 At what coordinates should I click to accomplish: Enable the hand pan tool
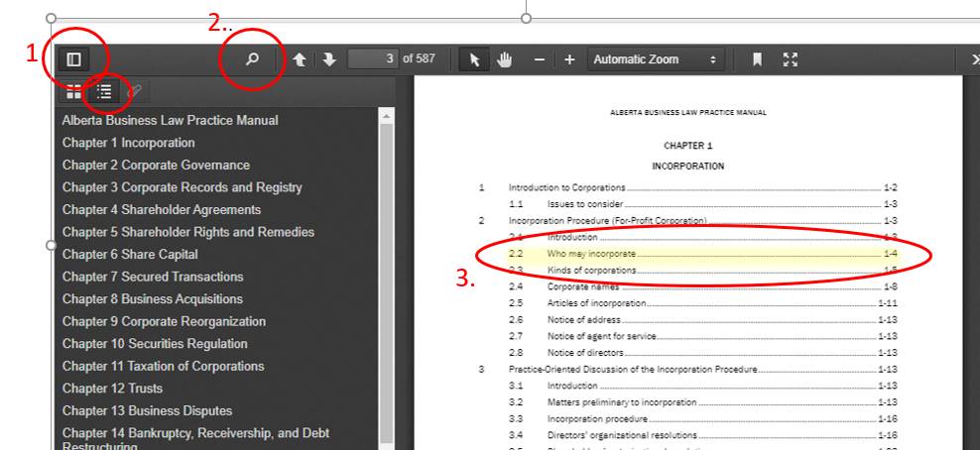(504, 59)
